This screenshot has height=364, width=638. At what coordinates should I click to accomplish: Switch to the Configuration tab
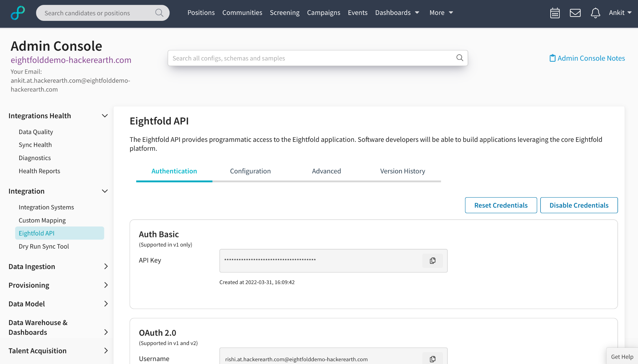[250, 171]
